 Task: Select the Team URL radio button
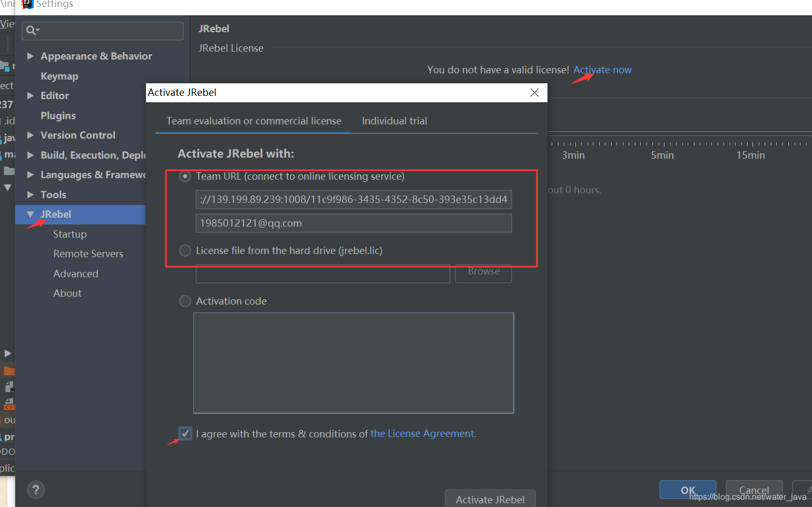click(x=185, y=177)
